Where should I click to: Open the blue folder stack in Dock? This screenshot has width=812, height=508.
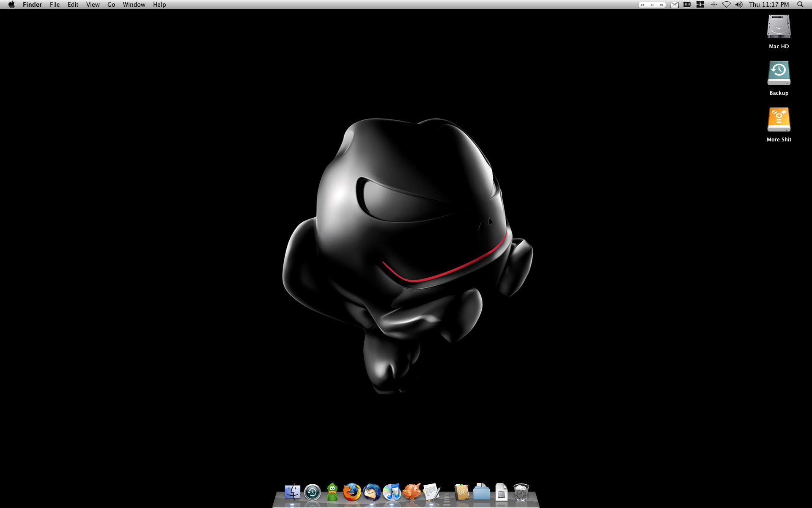pos(481,492)
